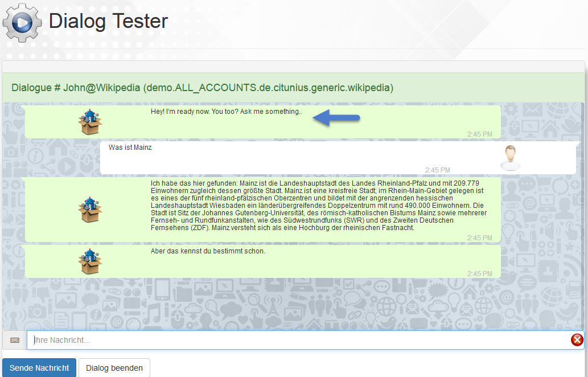Click the 2:45 PM timestamp on the Mainz answer

[479, 238]
